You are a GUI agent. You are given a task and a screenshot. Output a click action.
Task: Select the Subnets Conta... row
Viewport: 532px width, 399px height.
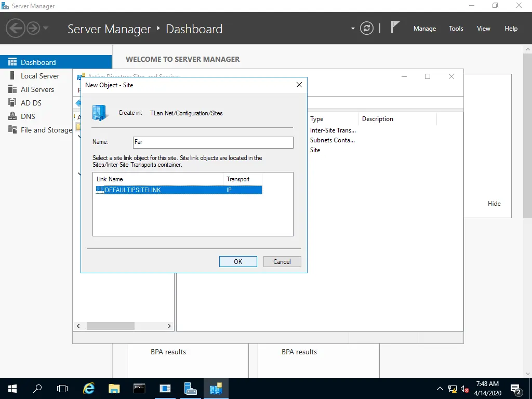tap(332, 140)
